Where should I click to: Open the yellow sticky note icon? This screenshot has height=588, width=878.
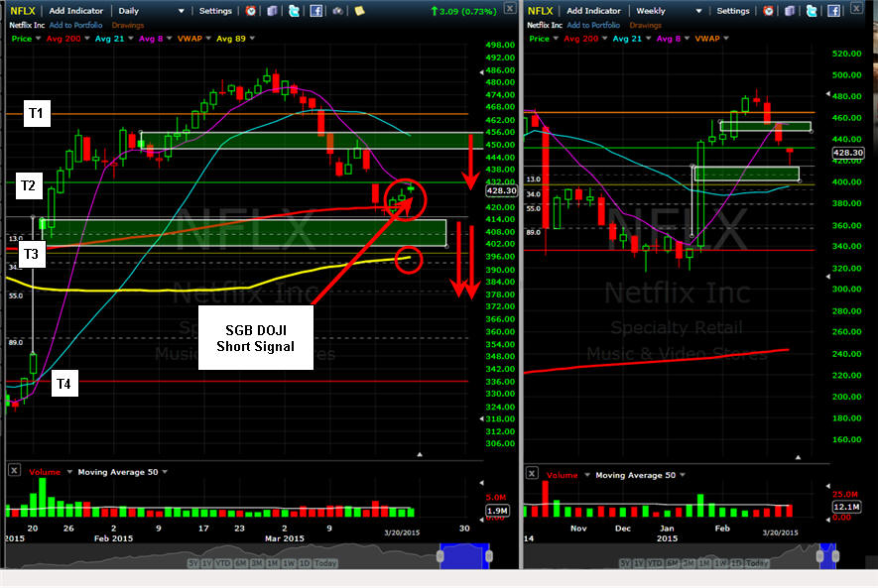359,11
